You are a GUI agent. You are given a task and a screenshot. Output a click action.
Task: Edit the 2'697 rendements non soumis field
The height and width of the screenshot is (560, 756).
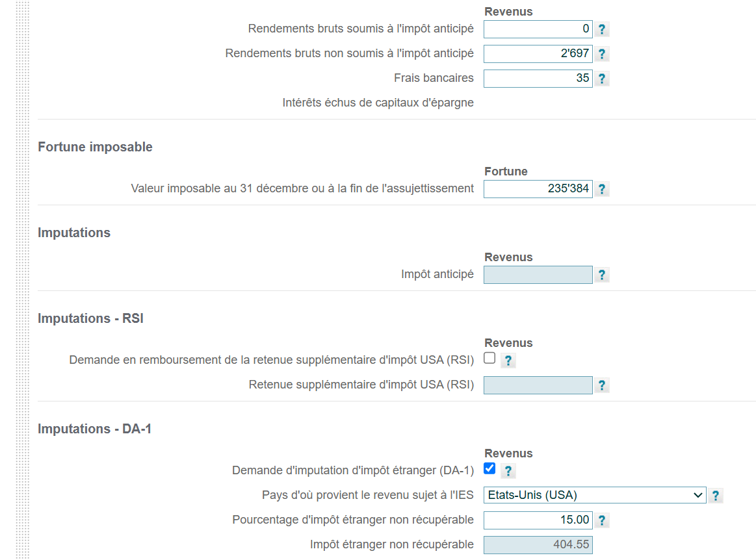pos(538,54)
